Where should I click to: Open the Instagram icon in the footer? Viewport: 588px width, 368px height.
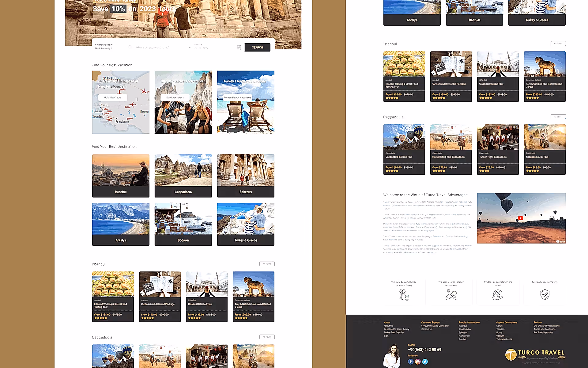click(x=418, y=362)
